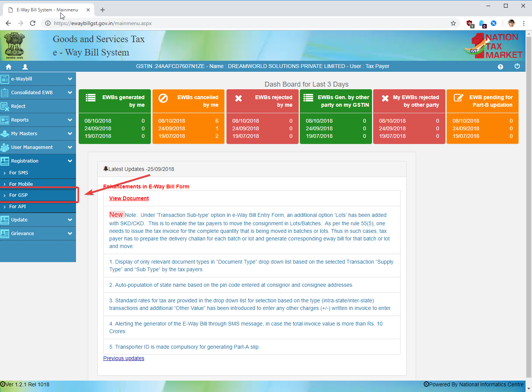Click the X icon on EWBs rejected by me
The width and height of the screenshot is (532, 392).
(238, 98)
